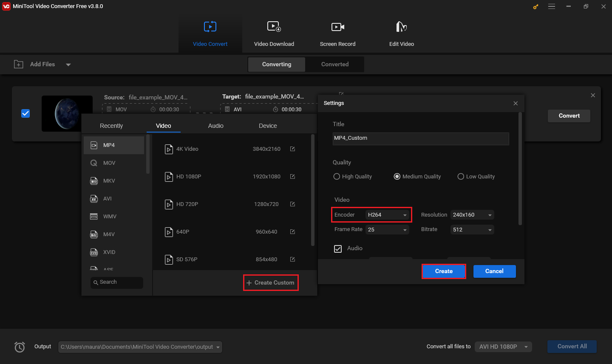Edit the HD 720P preset settings
The height and width of the screenshot is (364, 612).
(292, 204)
